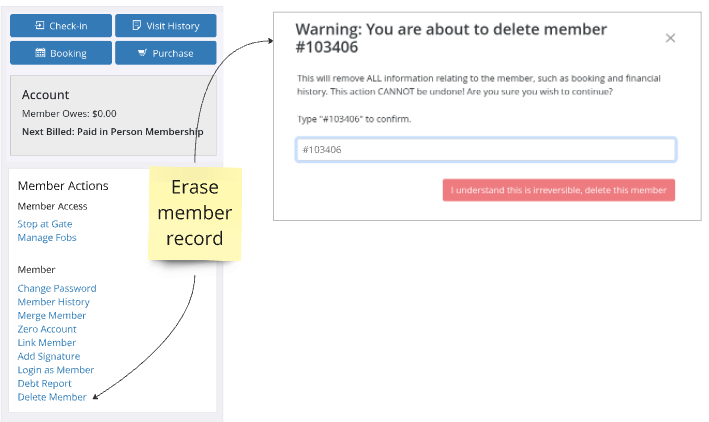709x422 pixels.
Task: Click the Account panel heading
Action: [45, 95]
